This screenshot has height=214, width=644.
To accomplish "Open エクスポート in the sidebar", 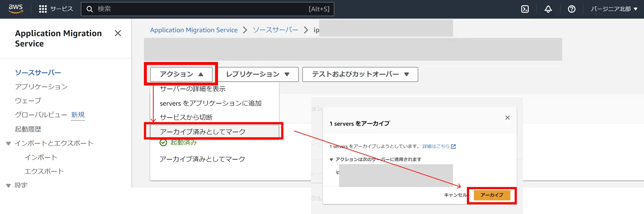I will coord(44,172).
